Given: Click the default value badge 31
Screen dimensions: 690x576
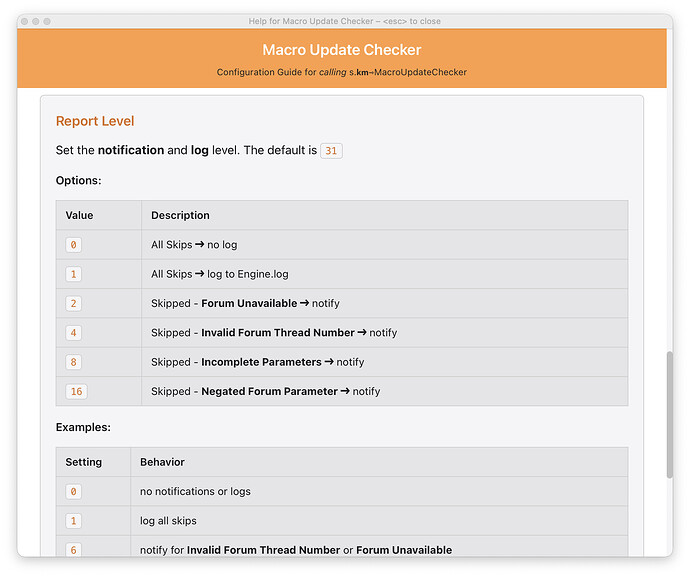Looking at the screenshot, I should tap(331, 151).
